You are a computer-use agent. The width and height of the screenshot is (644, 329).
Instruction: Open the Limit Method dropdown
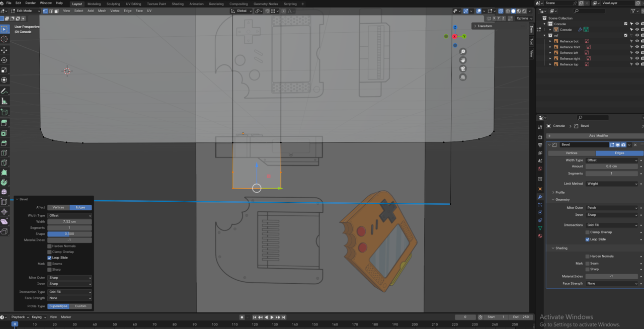coord(612,184)
